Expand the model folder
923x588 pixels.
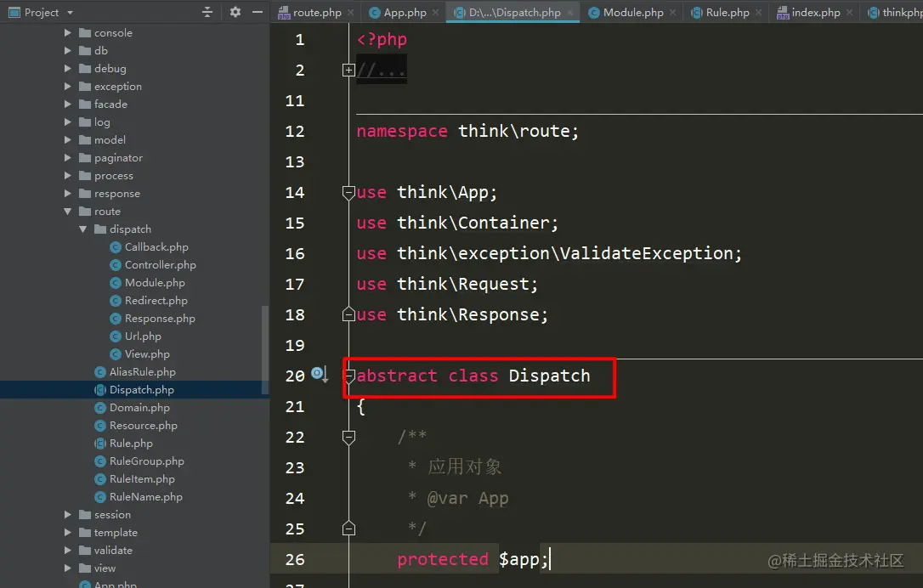(x=68, y=139)
